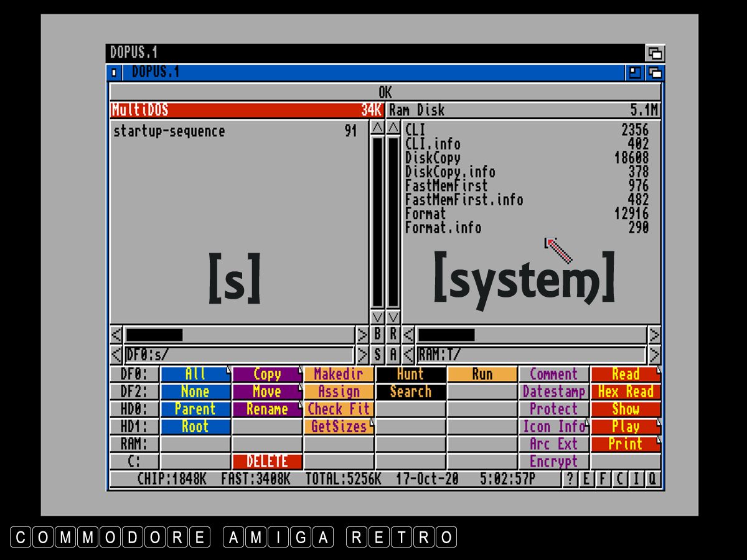Click the RAM:T/ path input field

530,355
